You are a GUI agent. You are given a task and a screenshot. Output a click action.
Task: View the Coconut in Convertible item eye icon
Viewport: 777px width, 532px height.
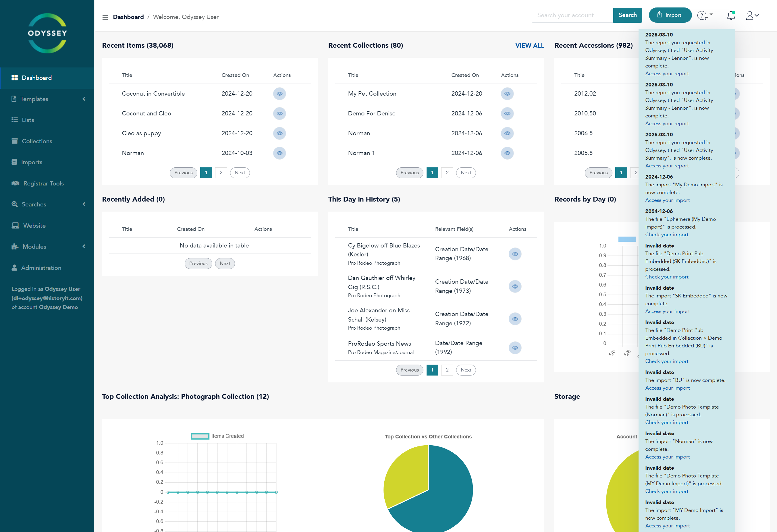pos(279,94)
